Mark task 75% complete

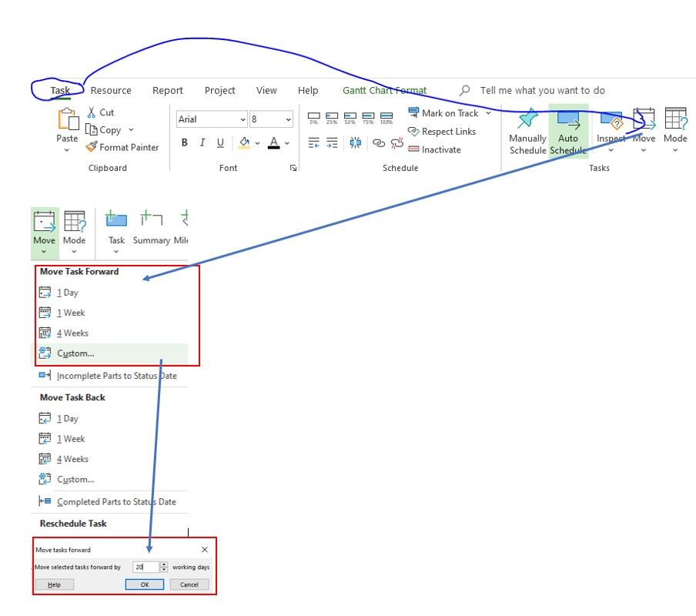(x=368, y=118)
